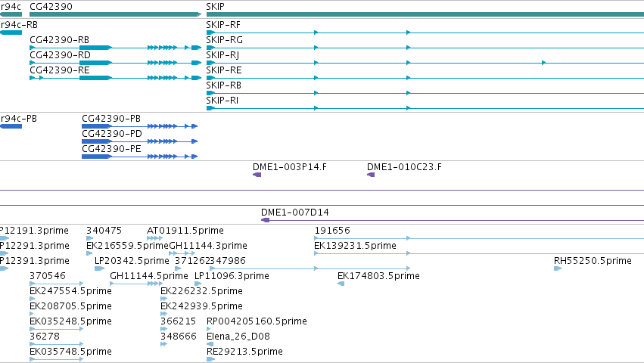Click the GH11144.5prime EST label
Screen dimensions: 644x363
tap(148, 276)
